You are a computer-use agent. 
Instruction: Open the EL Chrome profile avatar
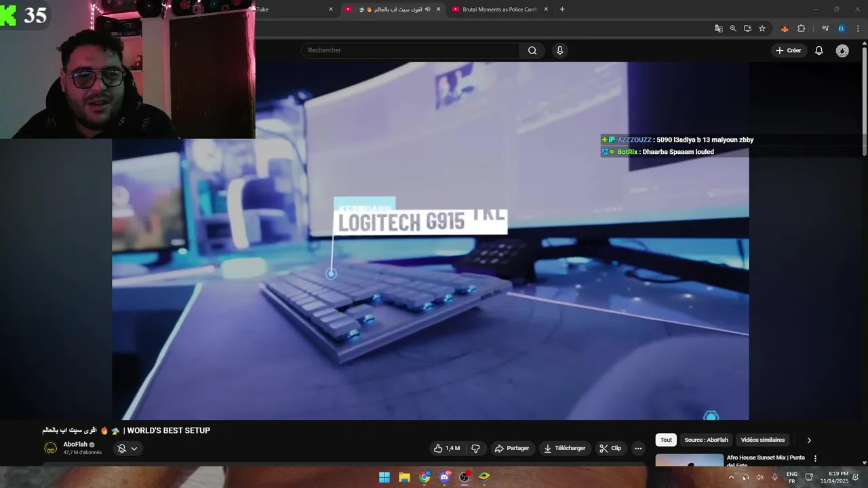coord(842,28)
